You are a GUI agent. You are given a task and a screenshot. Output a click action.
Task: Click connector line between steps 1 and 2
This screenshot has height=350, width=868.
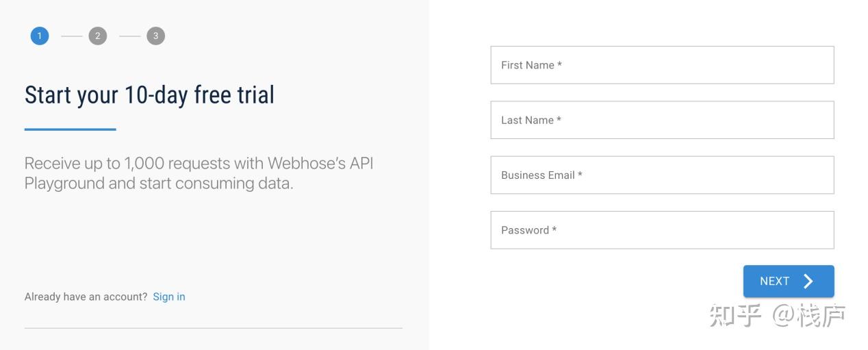71,36
